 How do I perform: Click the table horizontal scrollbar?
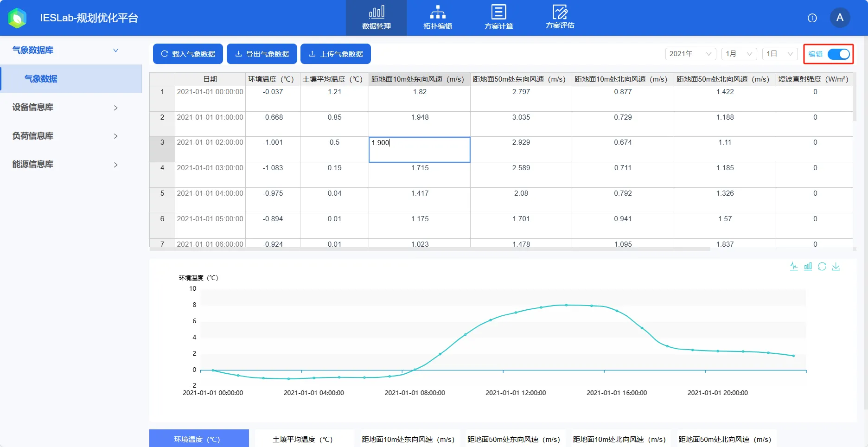point(430,249)
